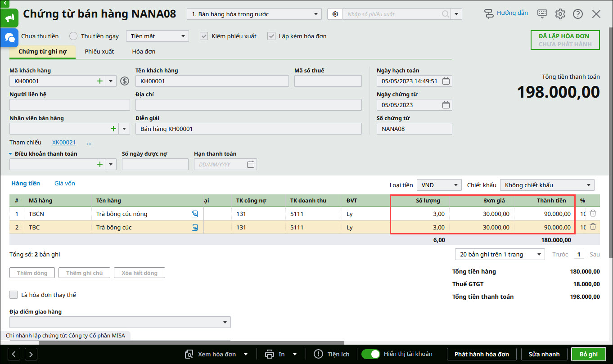Screen dimensions: 613x364
Task: Click the Sửa nhanh button
Action: pos(544,354)
